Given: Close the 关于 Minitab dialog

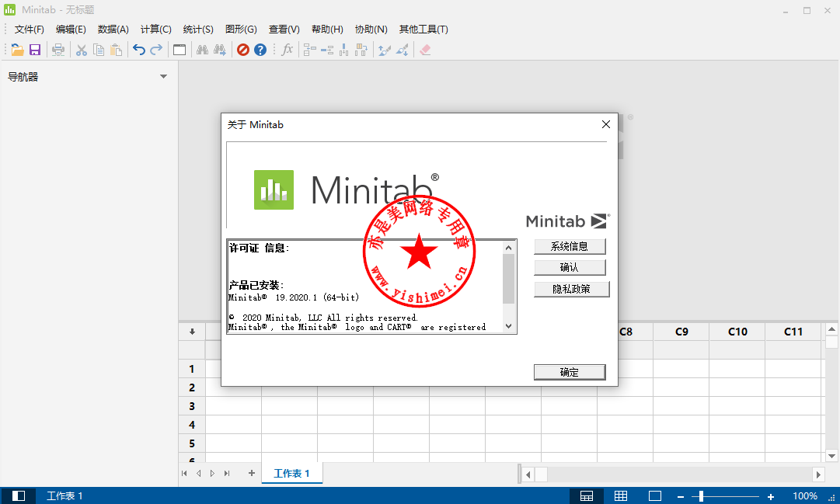Looking at the screenshot, I should tap(606, 124).
